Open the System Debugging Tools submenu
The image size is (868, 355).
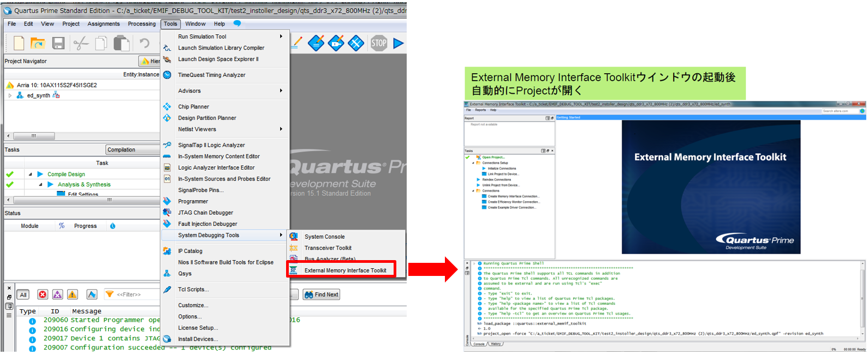[225, 235]
